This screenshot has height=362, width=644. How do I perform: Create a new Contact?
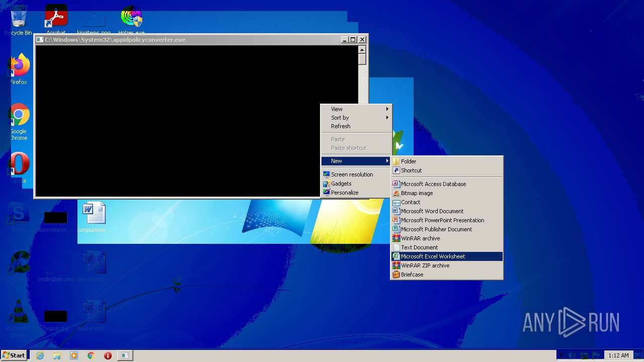tap(447, 202)
